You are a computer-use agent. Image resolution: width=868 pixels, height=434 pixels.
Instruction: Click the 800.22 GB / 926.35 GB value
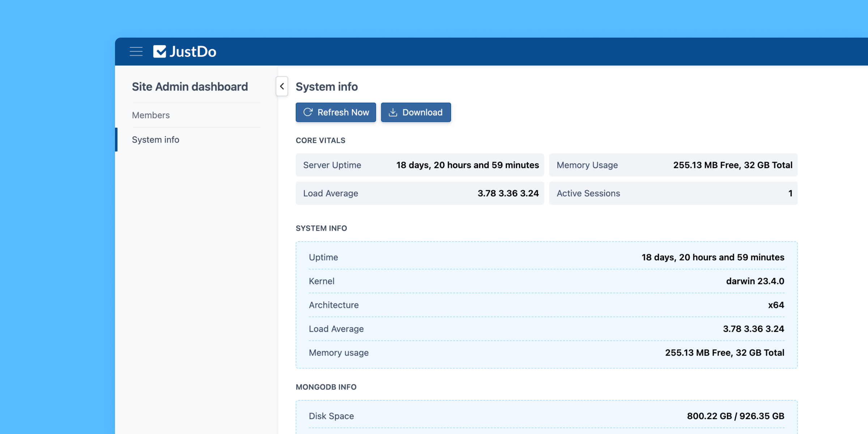[736, 416]
